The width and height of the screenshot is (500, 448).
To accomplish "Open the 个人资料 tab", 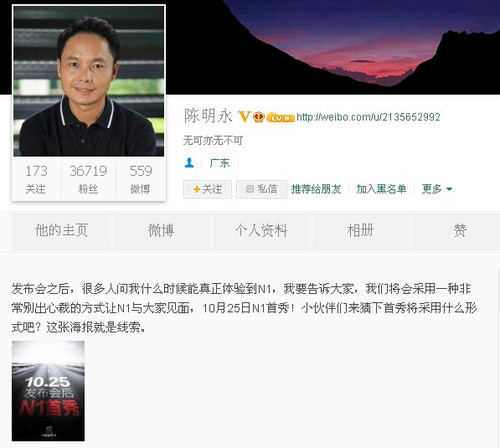I will tap(261, 231).
